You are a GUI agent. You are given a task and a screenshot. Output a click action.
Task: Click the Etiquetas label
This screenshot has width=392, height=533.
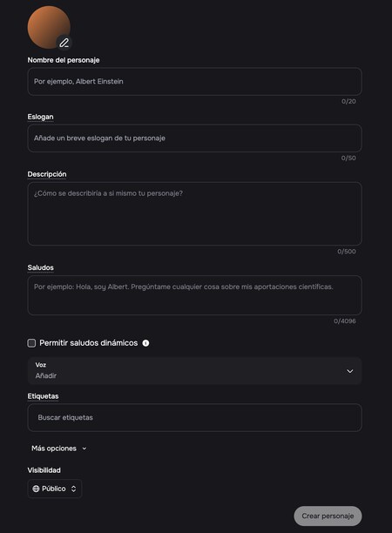pyautogui.click(x=43, y=396)
